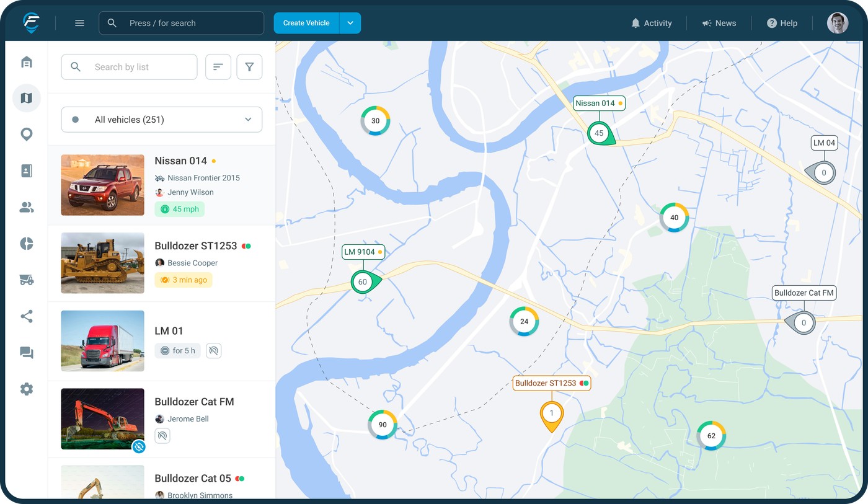This screenshot has width=868, height=504.
Task: Click the Press / for search field
Action: click(x=181, y=23)
